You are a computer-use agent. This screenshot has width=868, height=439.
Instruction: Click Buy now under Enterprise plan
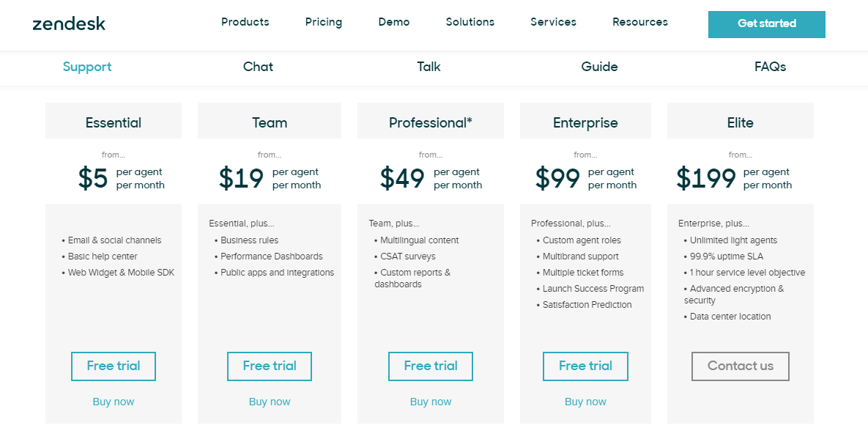tap(586, 402)
